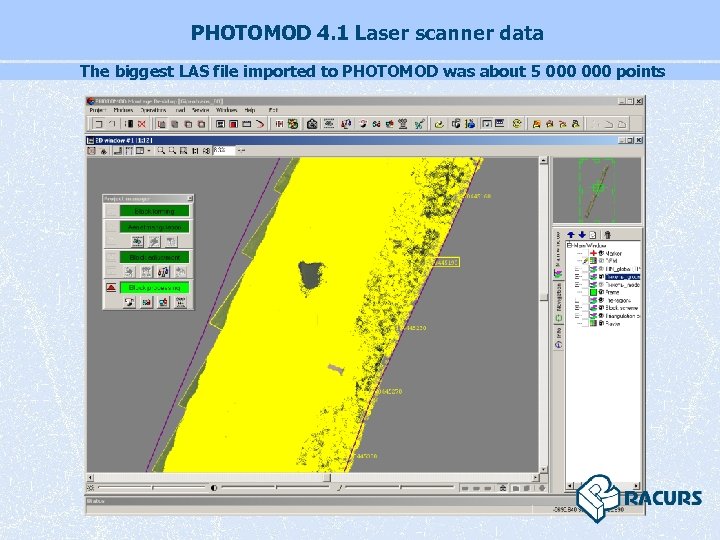The image size is (720, 540).
Task: Move layer up with blue up arrow
Action: click(571, 235)
